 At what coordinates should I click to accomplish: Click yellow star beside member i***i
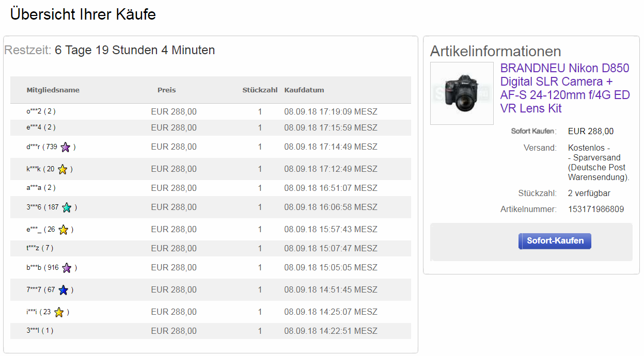point(59,312)
